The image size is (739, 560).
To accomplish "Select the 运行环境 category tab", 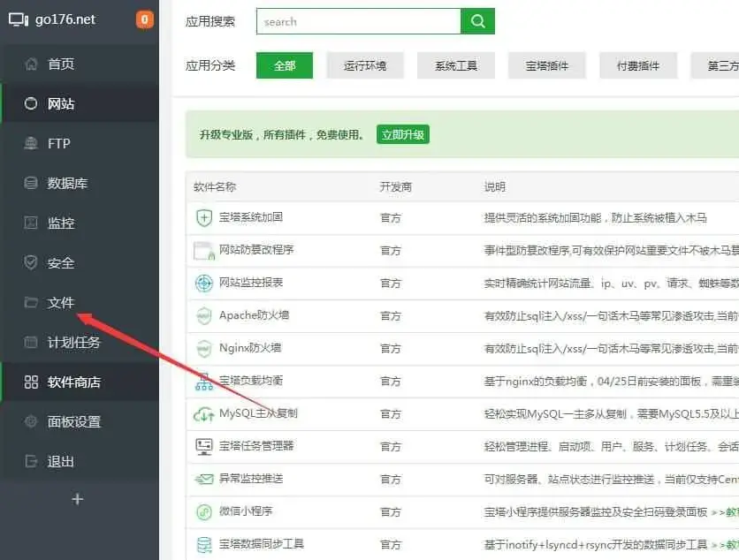I will (365, 65).
